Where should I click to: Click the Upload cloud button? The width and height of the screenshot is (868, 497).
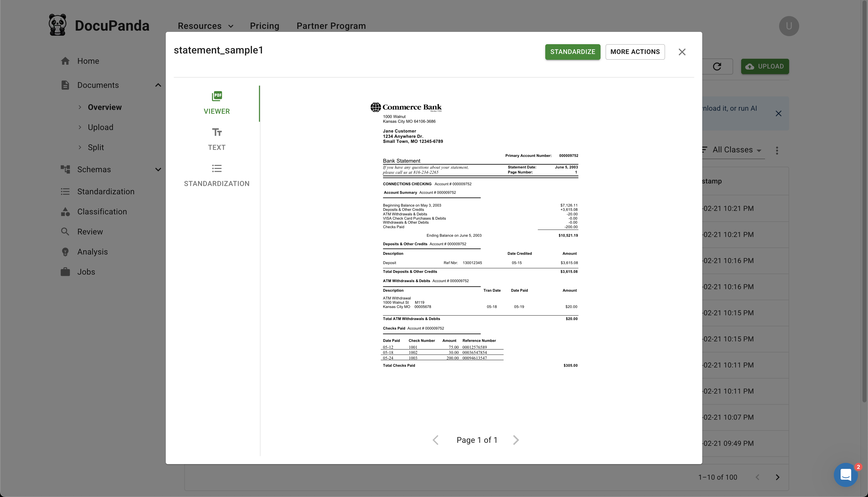(765, 66)
